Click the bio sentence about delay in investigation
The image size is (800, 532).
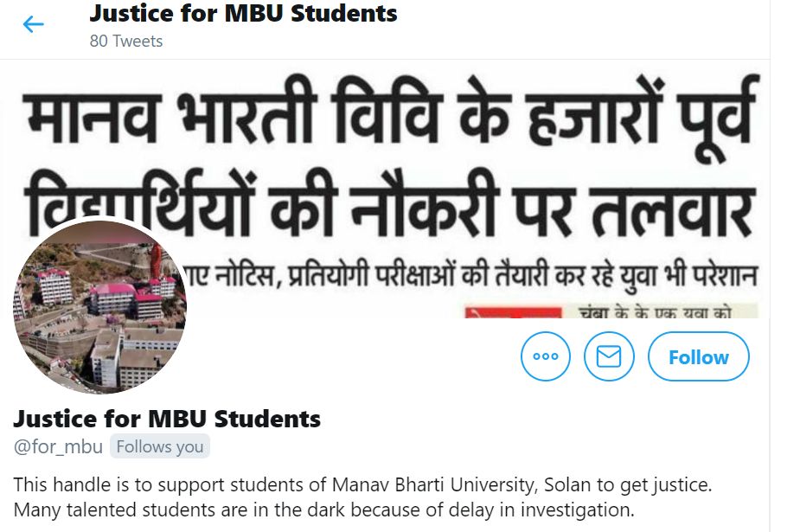[x=324, y=510]
